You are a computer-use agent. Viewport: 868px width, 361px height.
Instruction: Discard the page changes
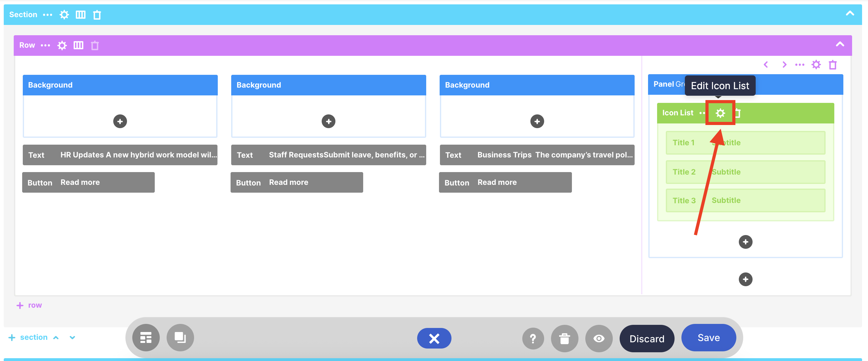coord(646,339)
